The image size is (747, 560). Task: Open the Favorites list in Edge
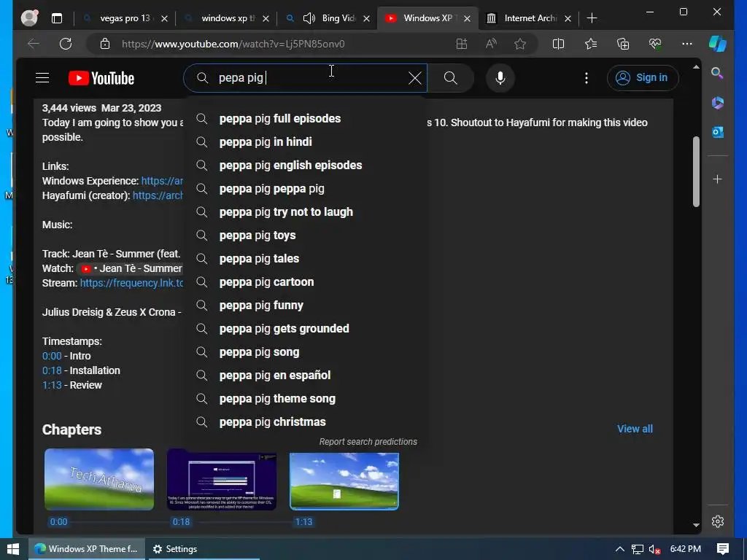591,44
